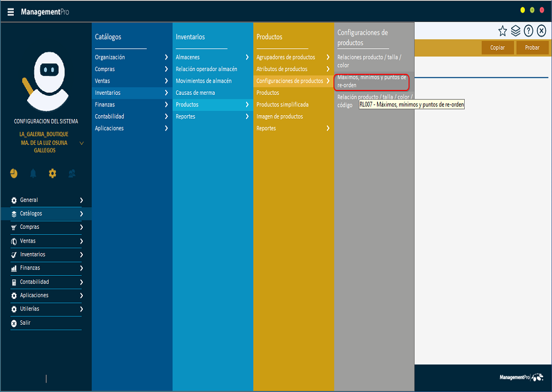The image size is (552, 392).
Task: Open the users icon in sidebar
Action: point(72,174)
